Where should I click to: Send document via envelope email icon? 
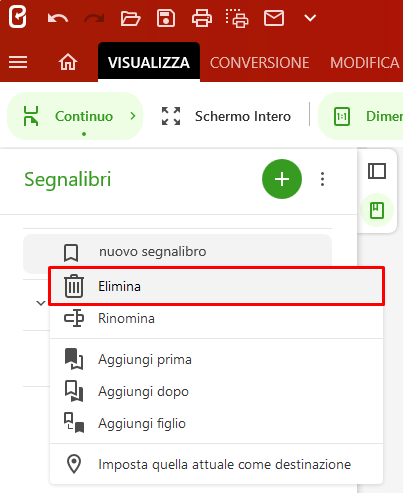point(274,18)
